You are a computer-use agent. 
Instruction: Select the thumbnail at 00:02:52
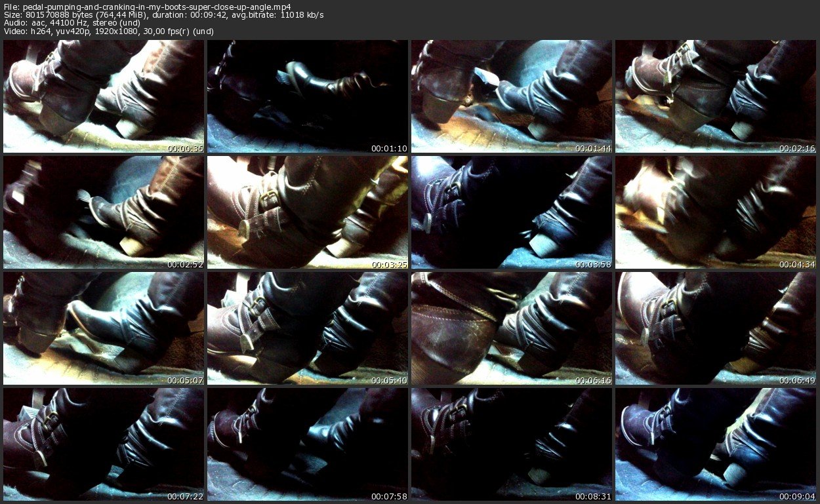[104, 212]
